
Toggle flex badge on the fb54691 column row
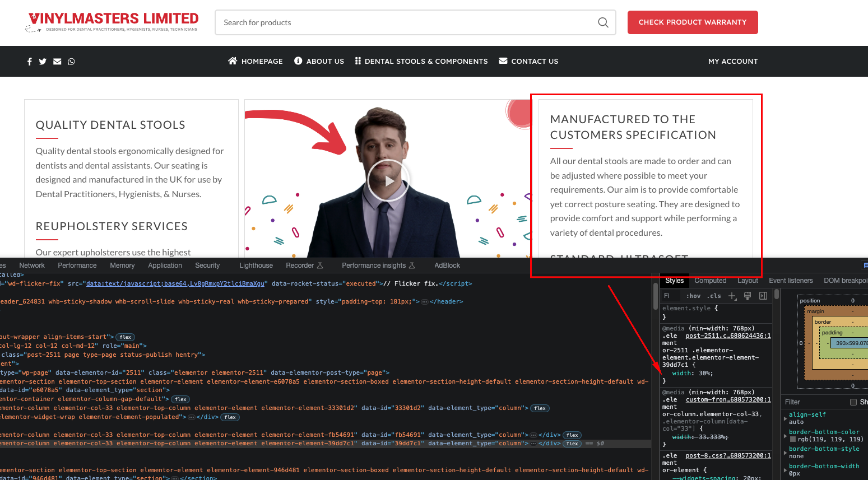[x=572, y=435]
